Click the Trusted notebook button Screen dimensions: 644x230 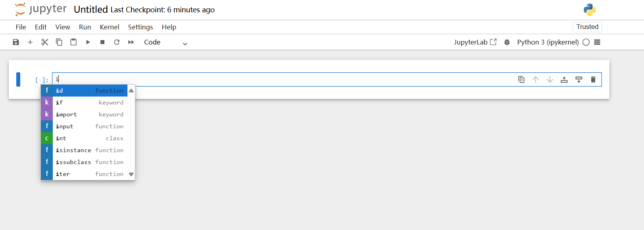click(x=587, y=27)
